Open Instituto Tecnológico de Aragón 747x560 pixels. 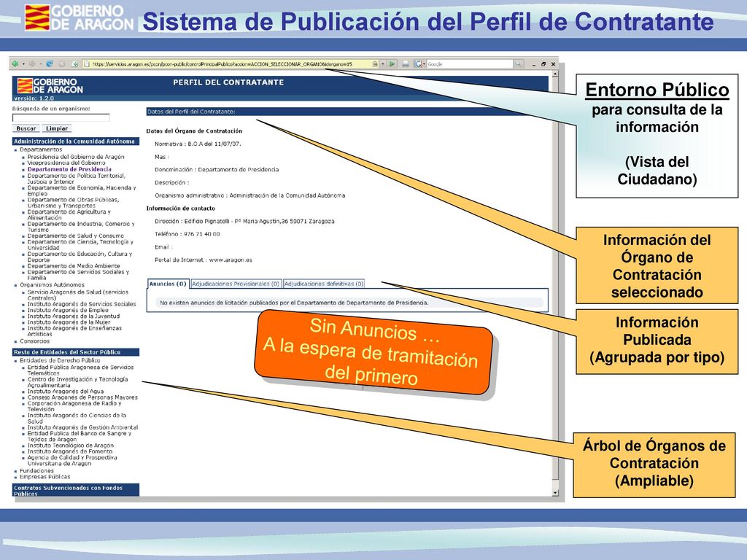tap(71, 446)
